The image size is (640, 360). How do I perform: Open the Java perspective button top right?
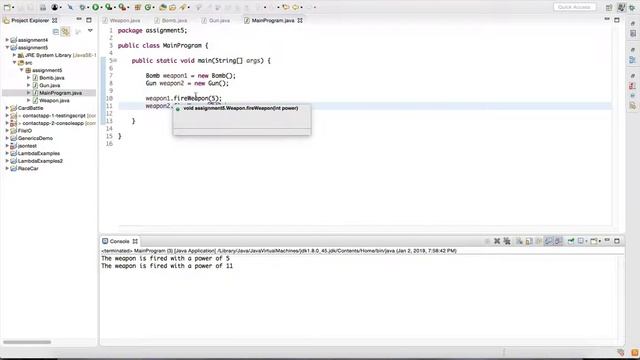[622, 7]
